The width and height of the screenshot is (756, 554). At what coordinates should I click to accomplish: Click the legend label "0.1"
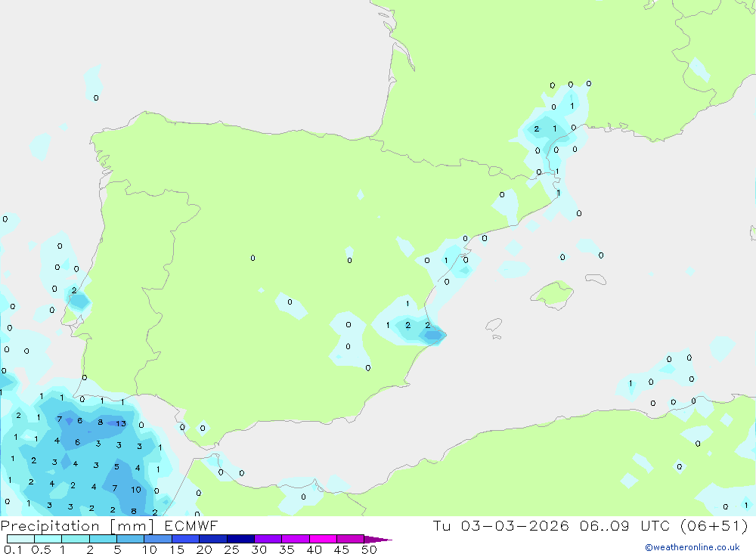[x=13, y=549]
